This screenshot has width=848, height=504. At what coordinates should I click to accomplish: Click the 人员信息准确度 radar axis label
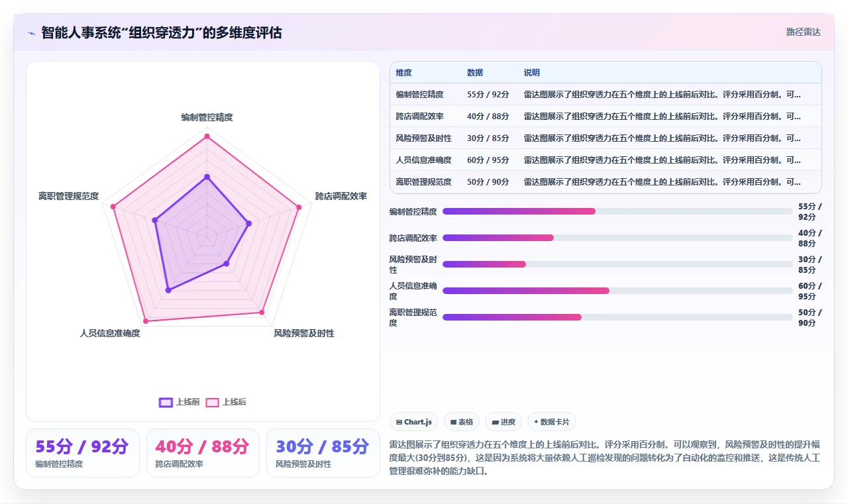tap(110, 333)
